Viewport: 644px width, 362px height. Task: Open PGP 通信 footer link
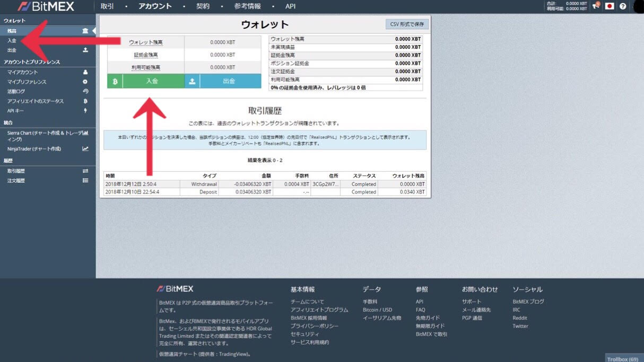pos(472,318)
